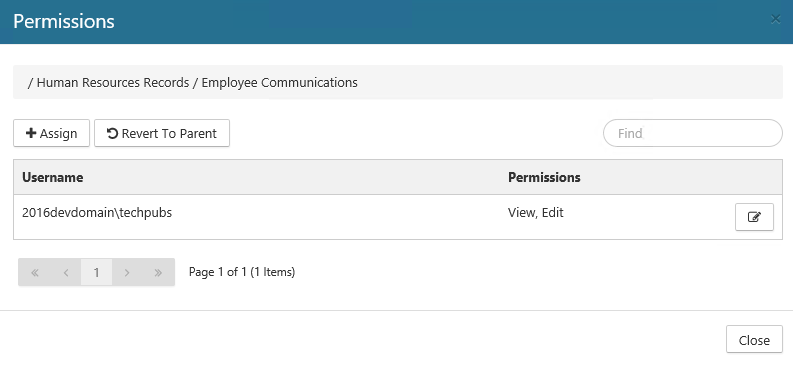Click the Assign button
The width and height of the screenshot is (793, 366).
click(52, 133)
